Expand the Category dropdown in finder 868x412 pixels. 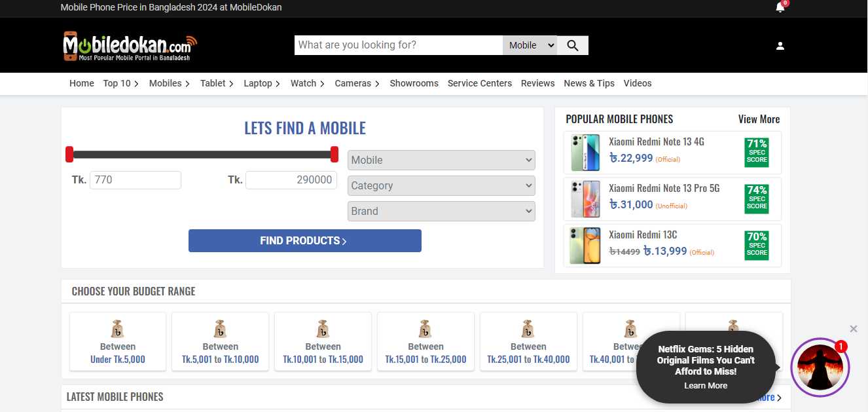coord(441,185)
